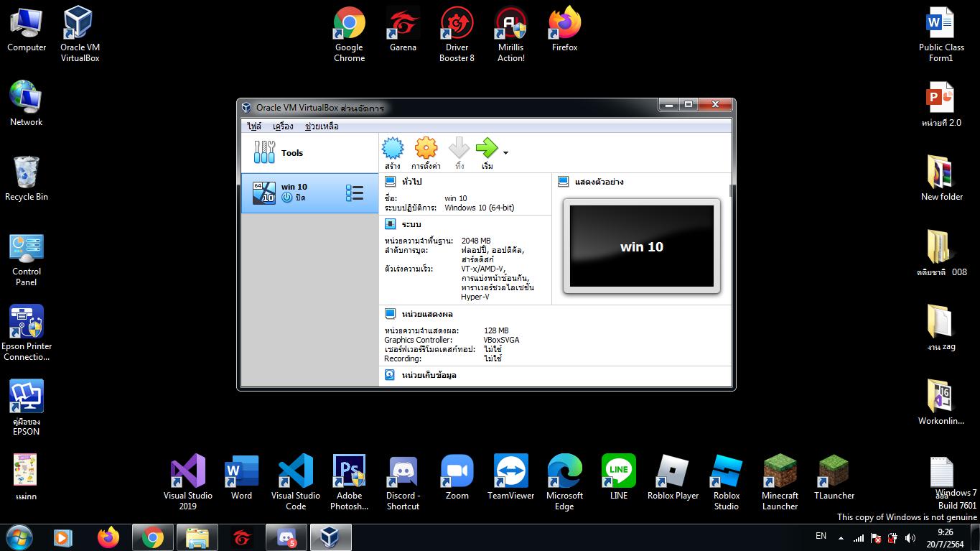Click the ทั่วไป (General) section header
Image resolution: width=980 pixels, height=551 pixels.
(411, 182)
